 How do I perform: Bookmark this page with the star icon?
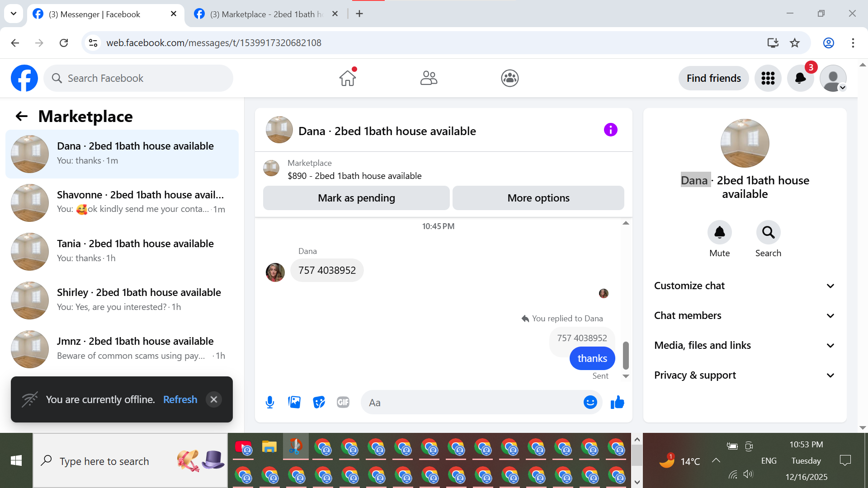coord(795,43)
